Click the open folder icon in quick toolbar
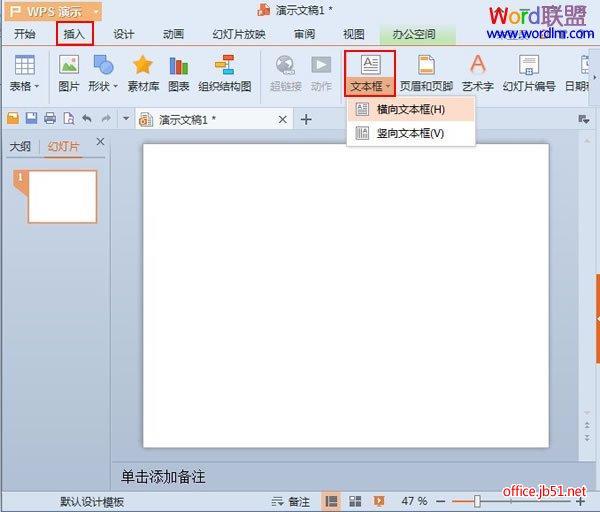 13,118
